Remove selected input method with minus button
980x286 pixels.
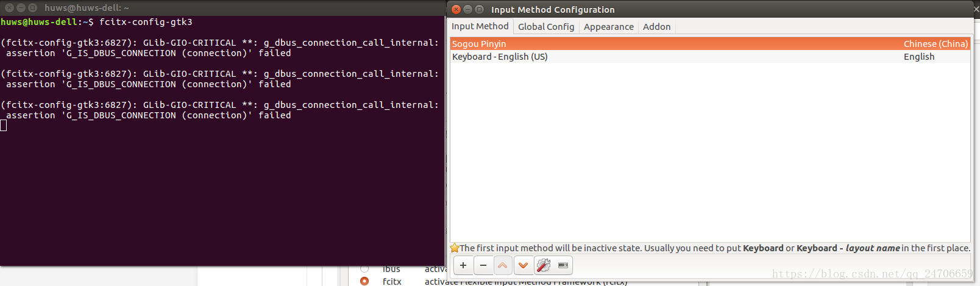coord(483,265)
